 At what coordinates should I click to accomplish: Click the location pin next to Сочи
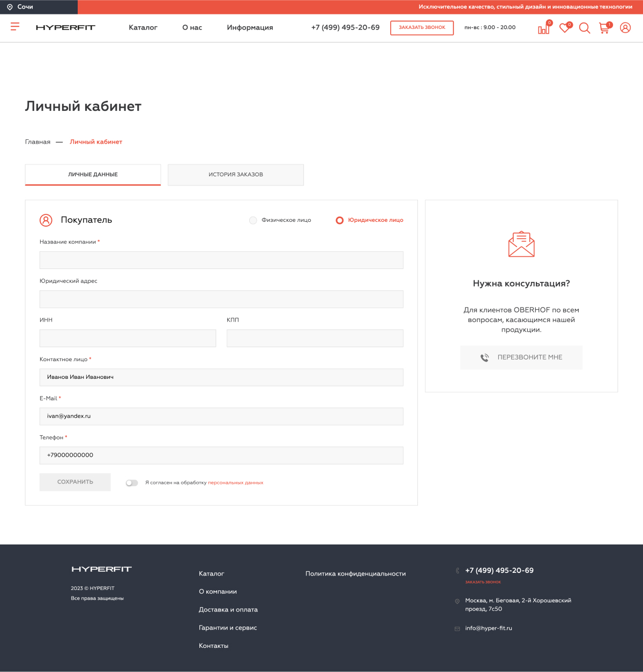[x=10, y=7]
